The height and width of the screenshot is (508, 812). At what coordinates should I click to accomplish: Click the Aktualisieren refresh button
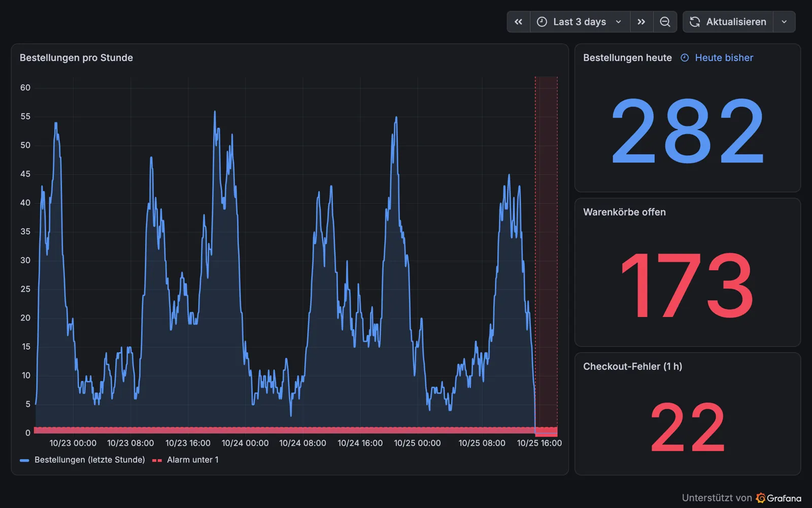pyautogui.click(x=728, y=22)
